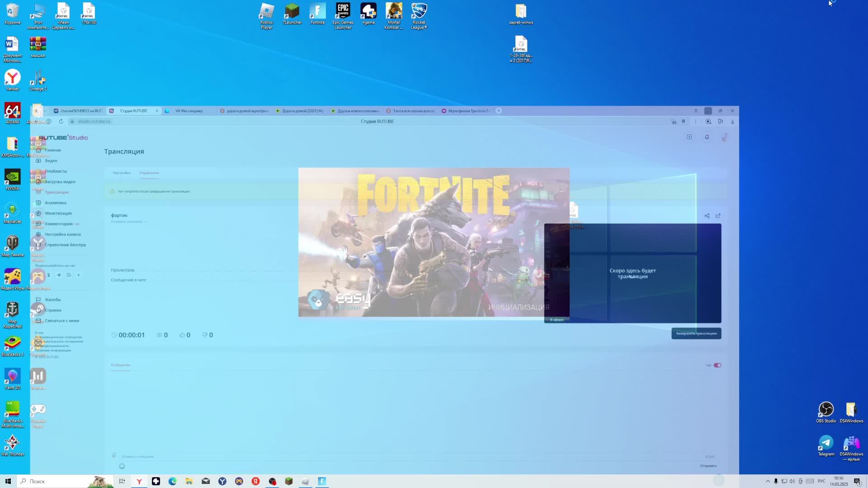Open the browser downloads icon
Viewport: 868px width, 488px height.
pyautogui.click(x=732, y=121)
